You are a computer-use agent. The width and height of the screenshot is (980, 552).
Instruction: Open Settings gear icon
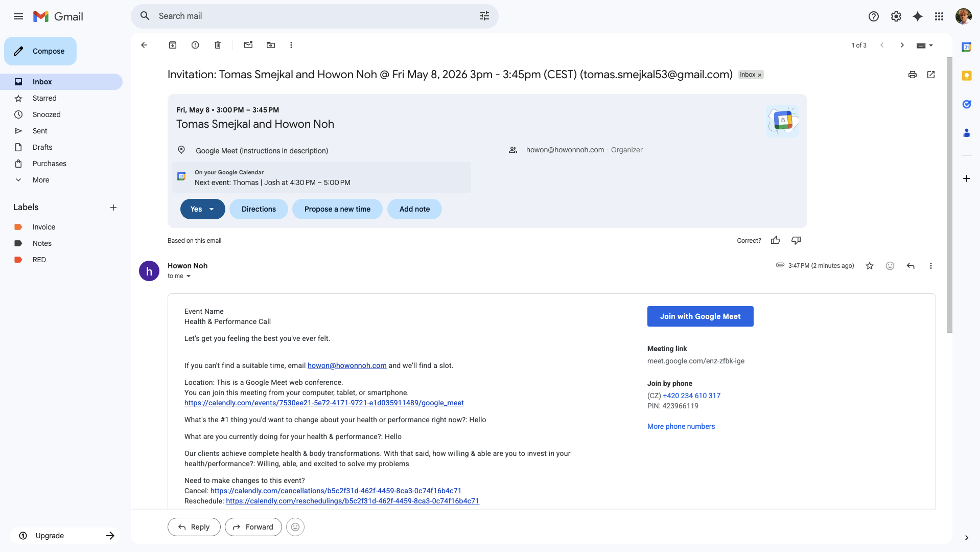point(896,16)
